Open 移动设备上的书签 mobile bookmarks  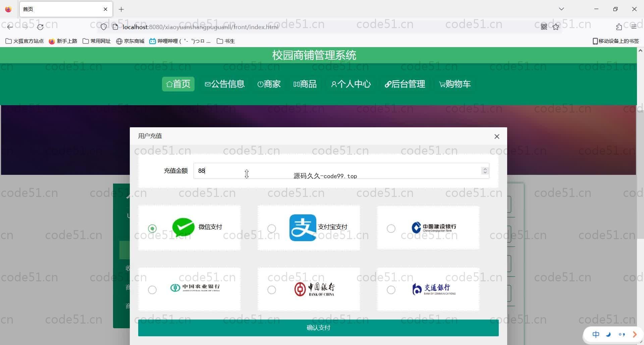pyautogui.click(x=616, y=41)
